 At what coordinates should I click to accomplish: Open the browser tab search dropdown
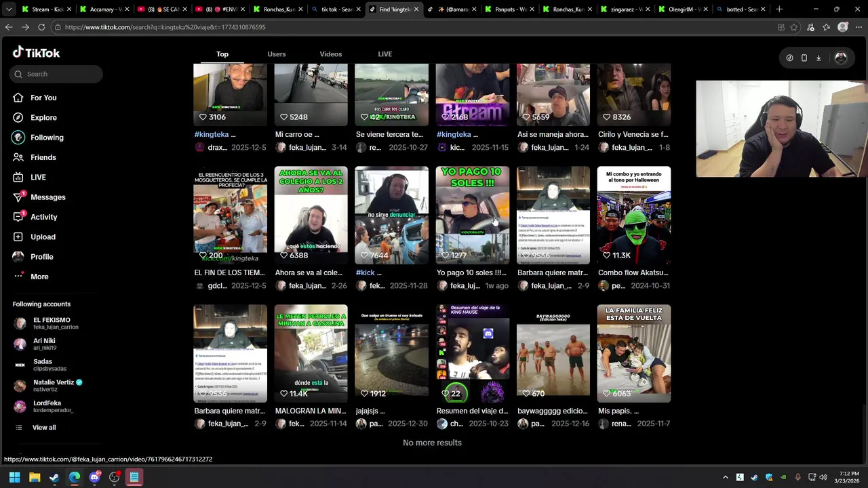point(7,9)
